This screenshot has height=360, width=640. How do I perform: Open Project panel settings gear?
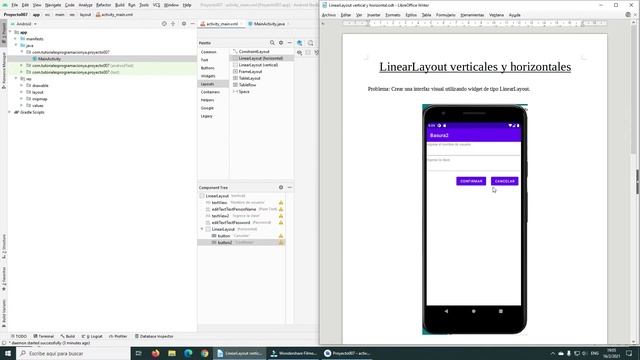point(184,24)
